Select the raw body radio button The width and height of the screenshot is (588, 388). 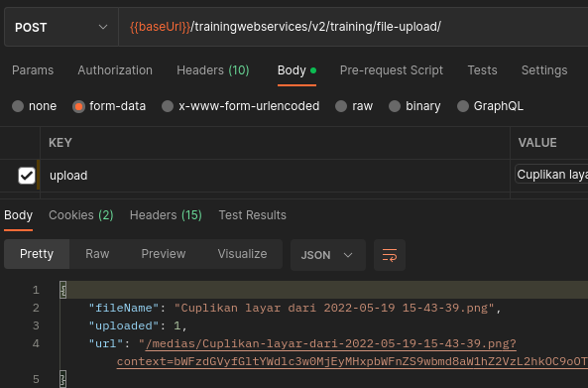341,106
